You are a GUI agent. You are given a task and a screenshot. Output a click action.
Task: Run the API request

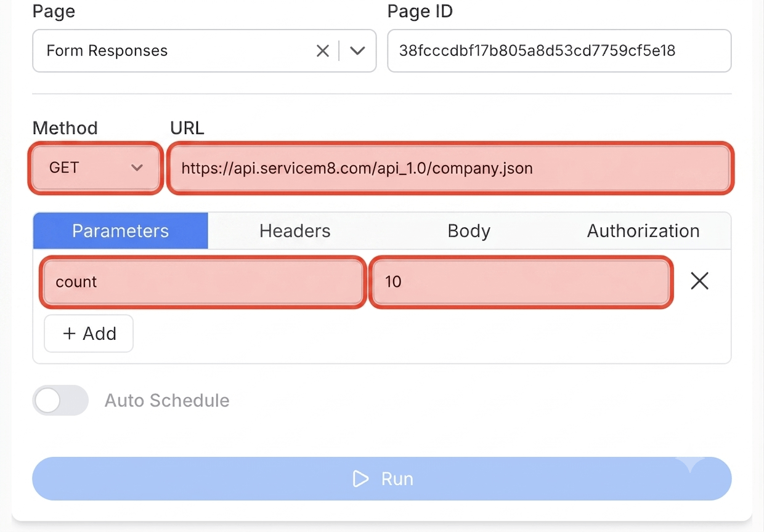(x=382, y=478)
